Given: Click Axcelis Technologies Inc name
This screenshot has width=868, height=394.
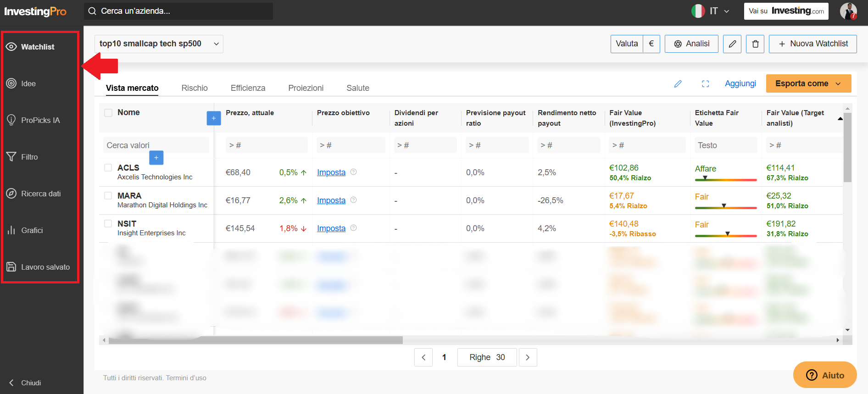Looking at the screenshot, I should point(155,177).
